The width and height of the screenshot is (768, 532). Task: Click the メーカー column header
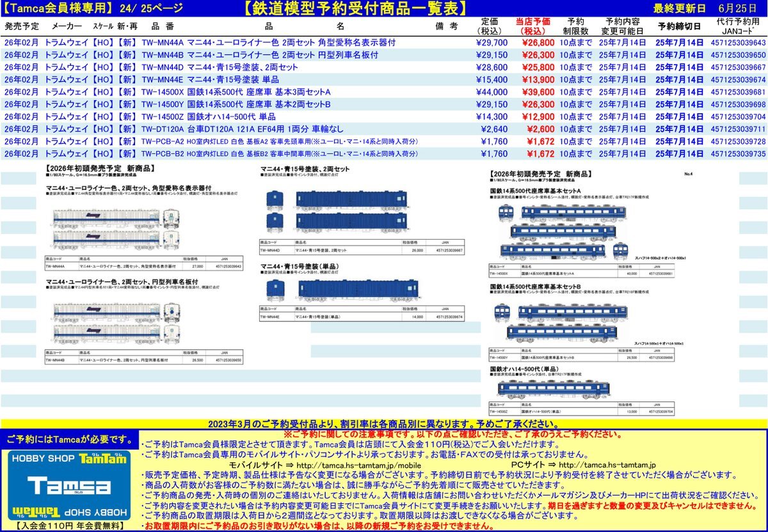tap(66, 26)
